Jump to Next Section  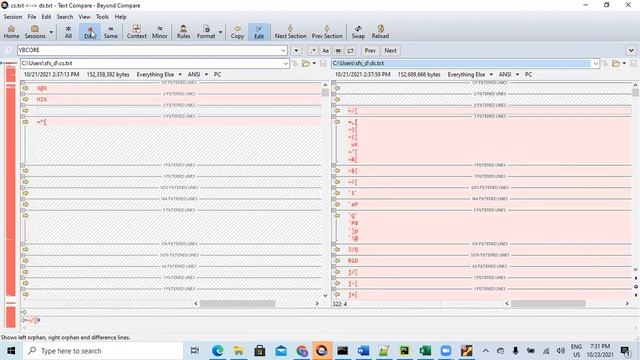coord(290,32)
